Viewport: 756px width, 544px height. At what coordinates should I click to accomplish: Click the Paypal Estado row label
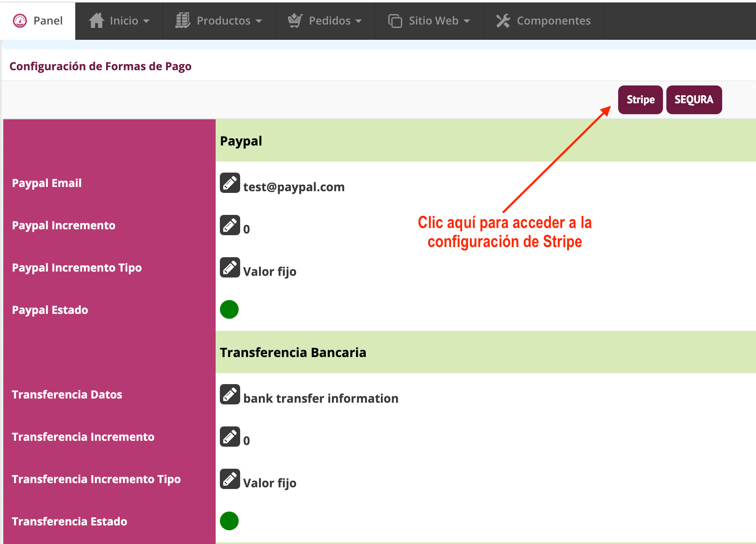click(50, 310)
